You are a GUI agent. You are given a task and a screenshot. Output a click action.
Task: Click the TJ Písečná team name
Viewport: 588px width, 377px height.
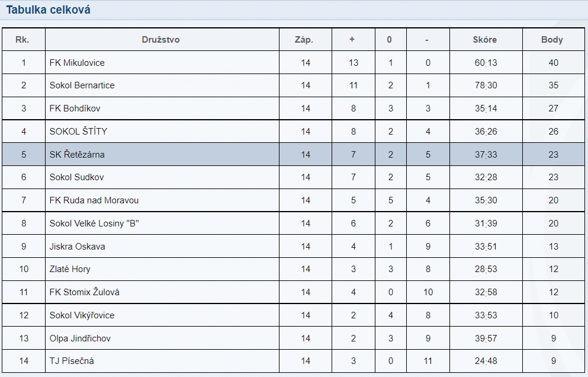pos(72,361)
